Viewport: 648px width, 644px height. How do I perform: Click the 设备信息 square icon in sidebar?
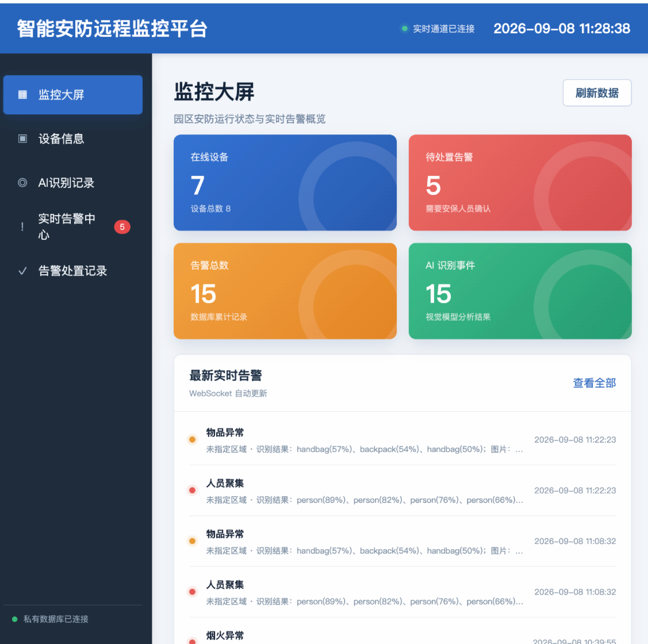(x=23, y=139)
